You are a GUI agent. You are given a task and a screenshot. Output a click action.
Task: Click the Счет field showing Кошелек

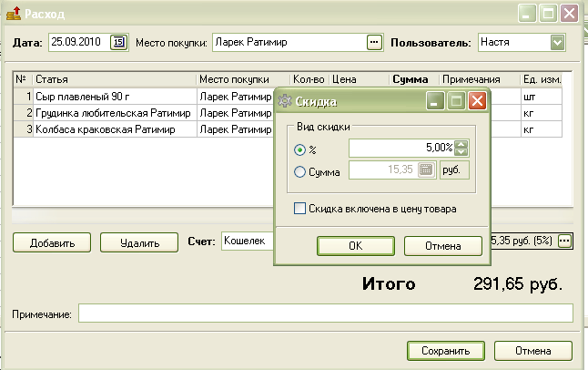tap(248, 241)
